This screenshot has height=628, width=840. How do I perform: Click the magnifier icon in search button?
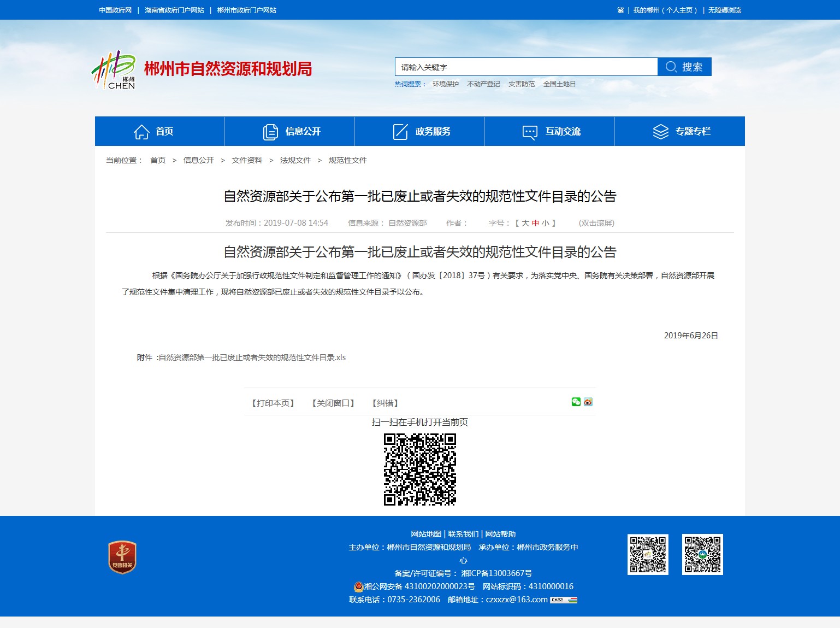click(671, 67)
